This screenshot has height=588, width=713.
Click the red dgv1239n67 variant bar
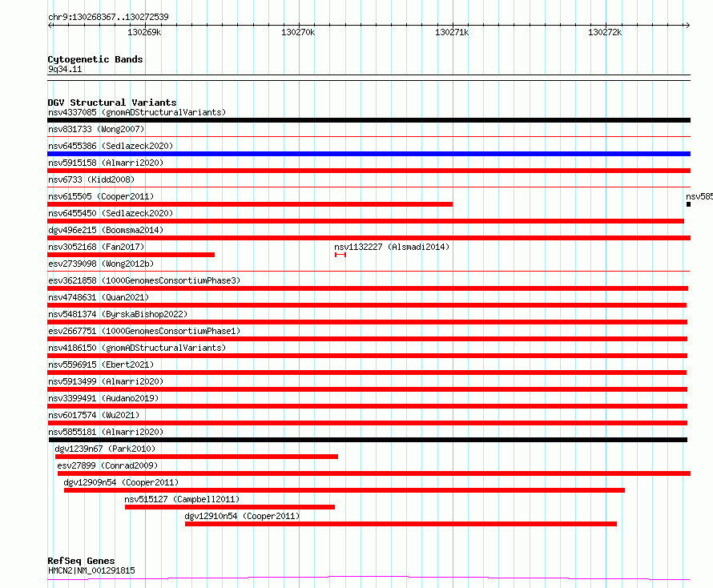click(196, 457)
